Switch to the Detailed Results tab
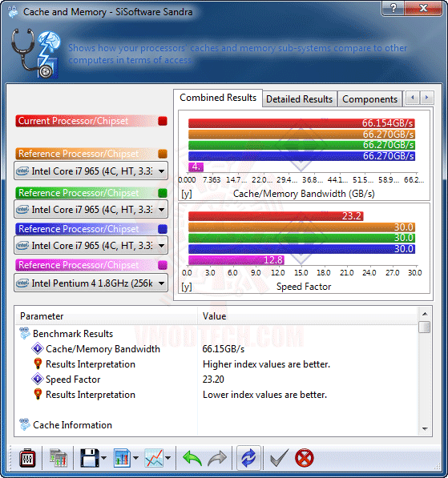The width and height of the screenshot is (448, 478). (x=300, y=99)
